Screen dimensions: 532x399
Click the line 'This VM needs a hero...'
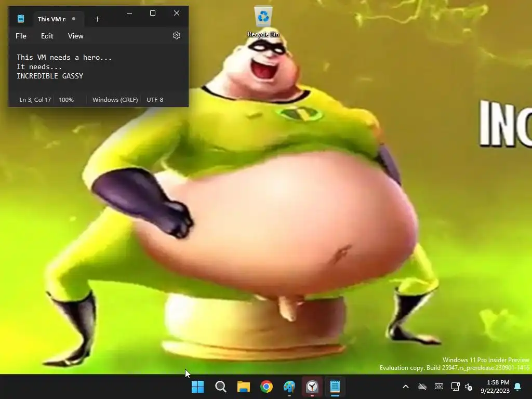pyautogui.click(x=64, y=57)
